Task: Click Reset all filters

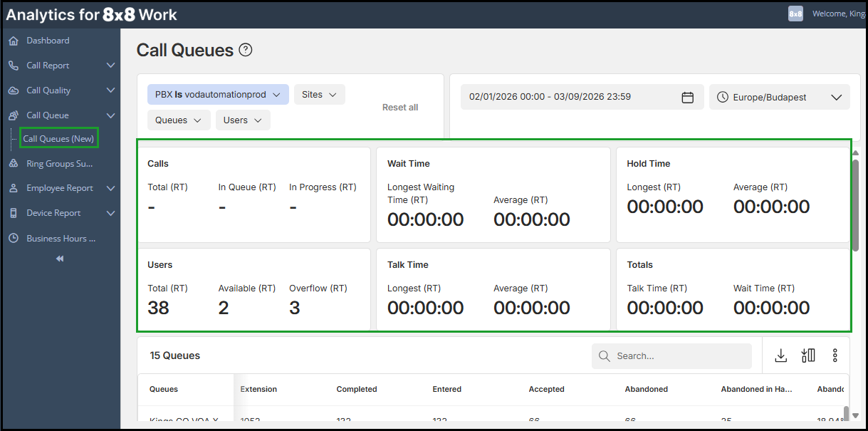Action: tap(400, 108)
